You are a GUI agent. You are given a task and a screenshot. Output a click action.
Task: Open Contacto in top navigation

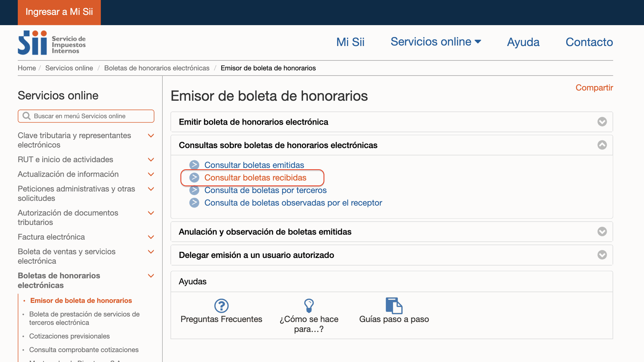[x=589, y=42]
